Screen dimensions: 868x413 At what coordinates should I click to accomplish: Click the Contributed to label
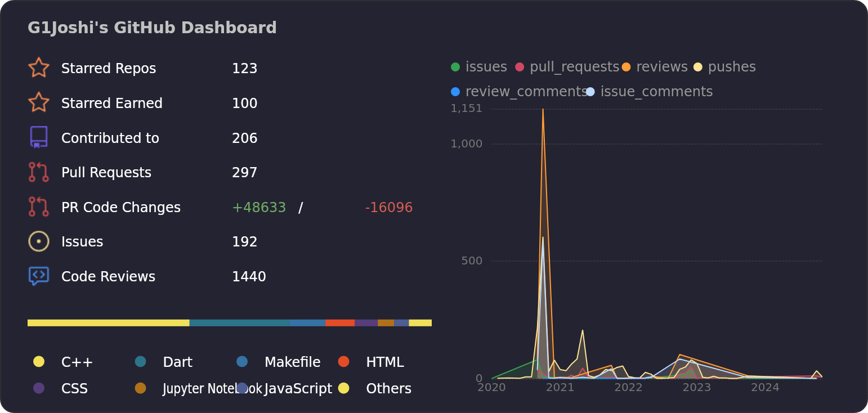[110, 138]
